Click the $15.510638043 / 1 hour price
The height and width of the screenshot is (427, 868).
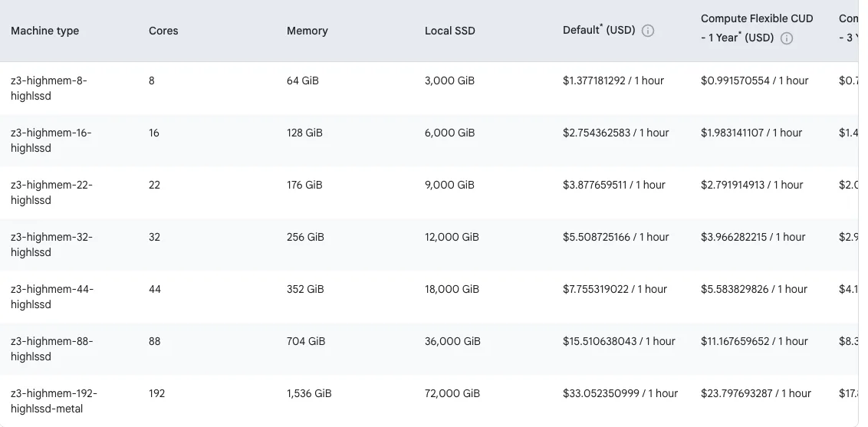(619, 340)
